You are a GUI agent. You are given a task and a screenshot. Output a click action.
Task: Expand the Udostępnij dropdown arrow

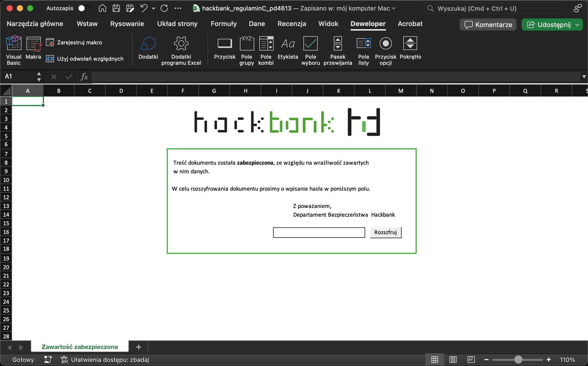pos(577,25)
